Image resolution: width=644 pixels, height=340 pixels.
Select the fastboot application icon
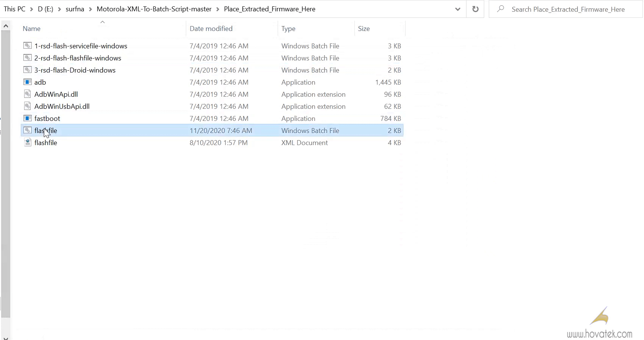[27, 118]
